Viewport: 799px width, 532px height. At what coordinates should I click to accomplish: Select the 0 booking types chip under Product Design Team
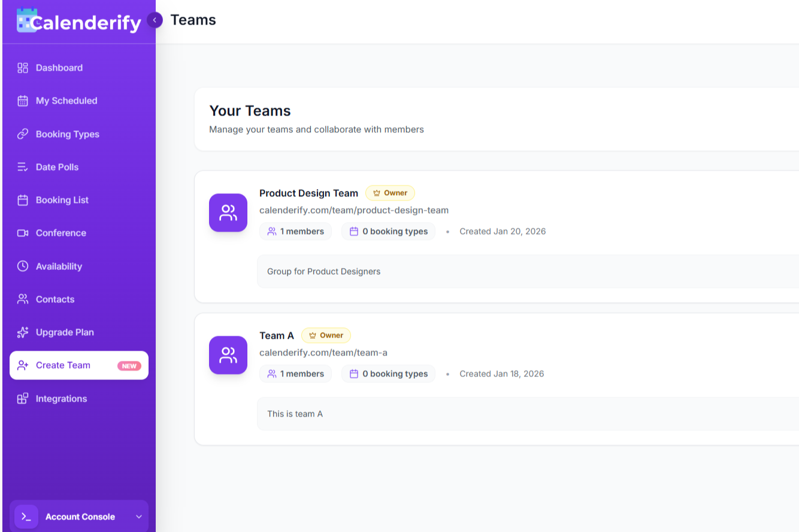[x=388, y=231]
